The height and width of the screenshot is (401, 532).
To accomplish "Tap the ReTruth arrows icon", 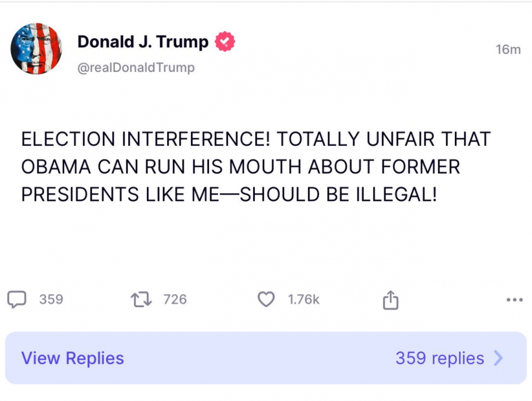I will [142, 299].
